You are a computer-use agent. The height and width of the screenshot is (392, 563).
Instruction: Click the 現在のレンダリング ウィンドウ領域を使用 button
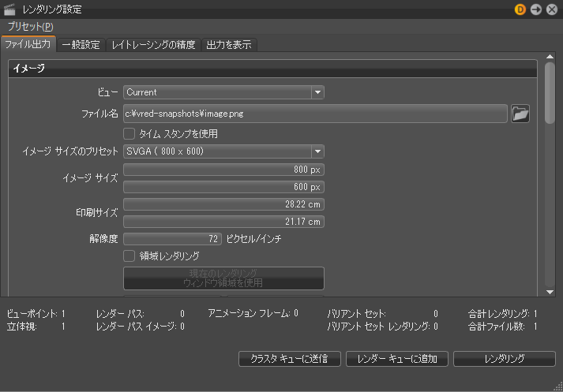pos(223,278)
